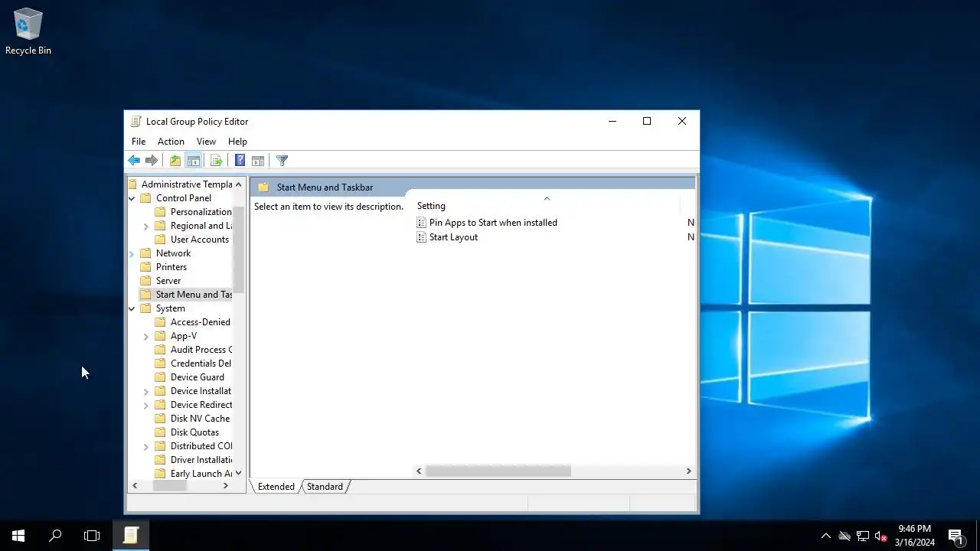The width and height of the screenshot is (980, 551).
Task: Click tree pane horizontal scroll right arrow
Action: [226, 486]
